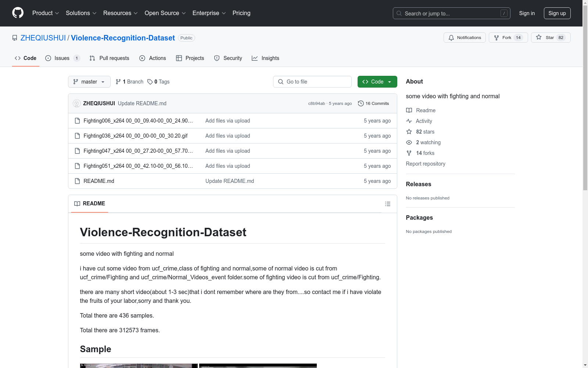Click the search magnifier icon in the top bar

[399, 13]
